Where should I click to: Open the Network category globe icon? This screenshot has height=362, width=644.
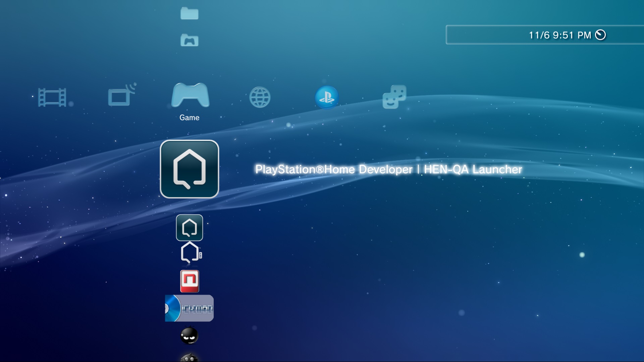pos(261,97)
